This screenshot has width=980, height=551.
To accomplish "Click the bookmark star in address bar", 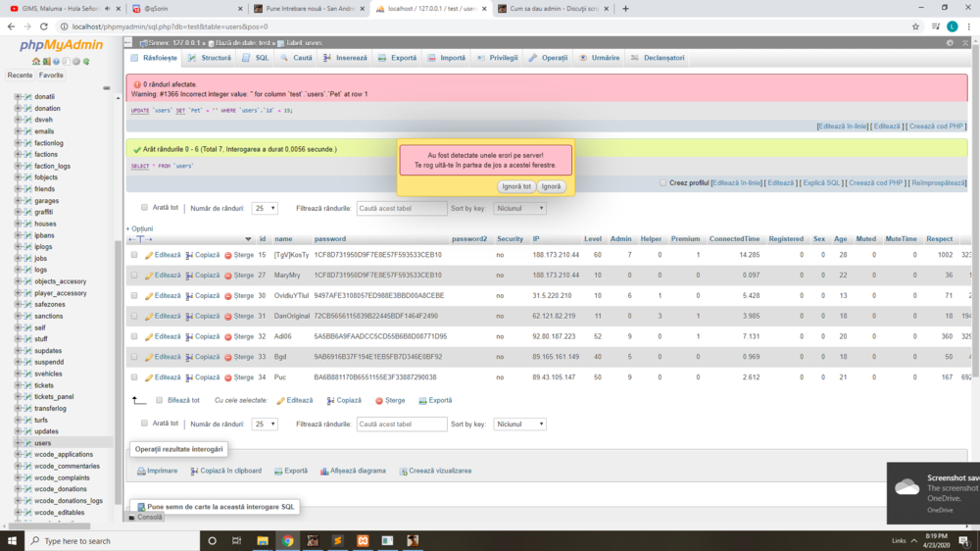I will coord(915,26).
